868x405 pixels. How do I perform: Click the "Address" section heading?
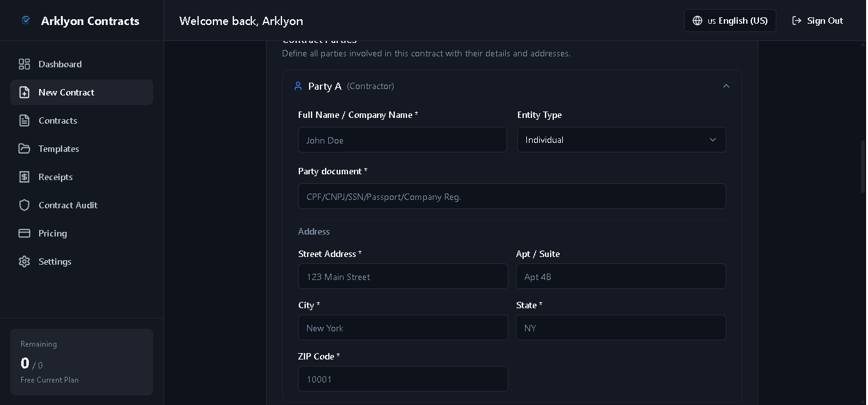(x=314, y=231)
